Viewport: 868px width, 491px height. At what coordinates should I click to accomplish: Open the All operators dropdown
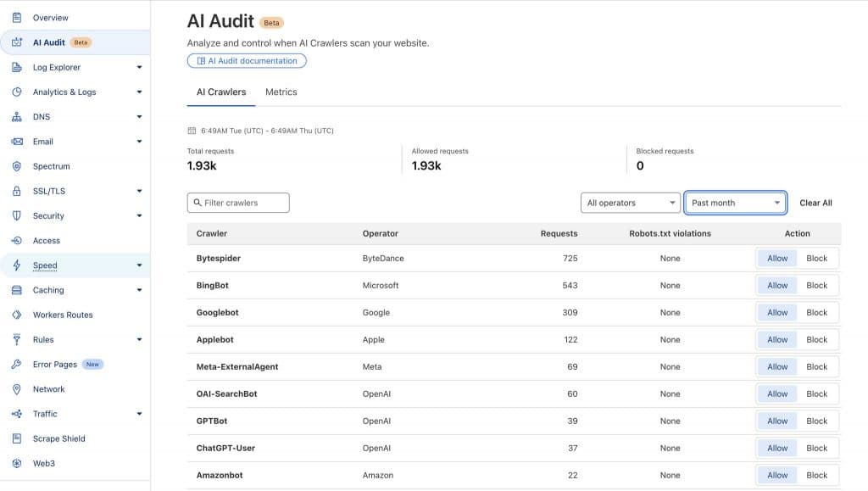click(x=631, y=203)
